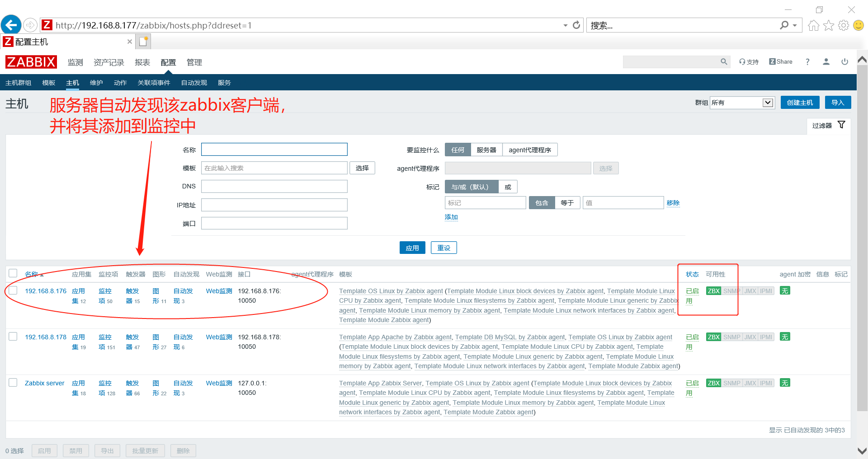Click SNMP badge in 192.168.8.176 row
Viewport: 868px width, 459px height.
732,291
